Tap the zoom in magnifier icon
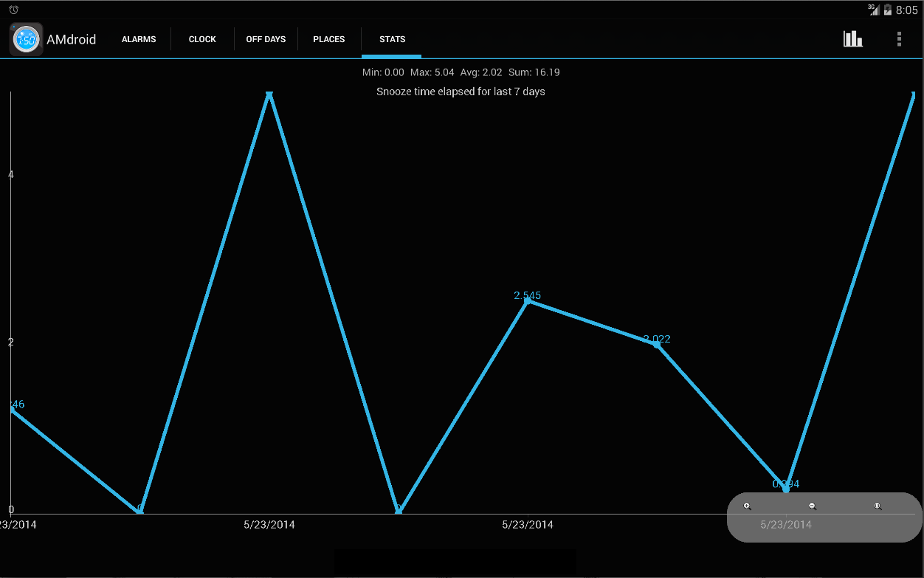This screenshot has height=578, width=924. point(748,506)
